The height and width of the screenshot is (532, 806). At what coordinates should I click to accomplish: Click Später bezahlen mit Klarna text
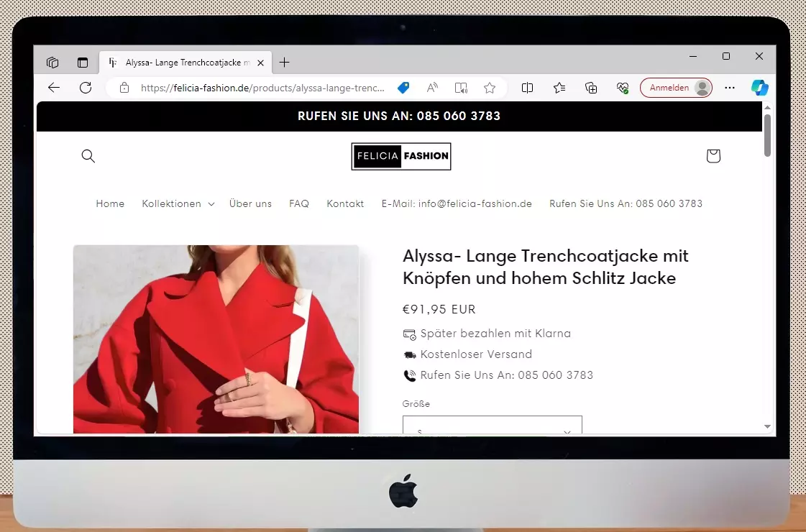click(x=495, y=334)
